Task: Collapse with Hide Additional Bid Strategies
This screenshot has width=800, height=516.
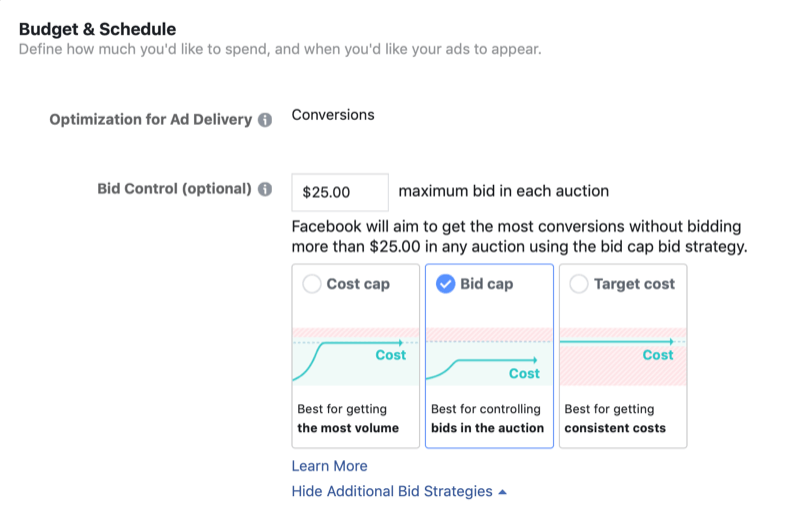Action: pyautogui.click(x=392, y=491)
